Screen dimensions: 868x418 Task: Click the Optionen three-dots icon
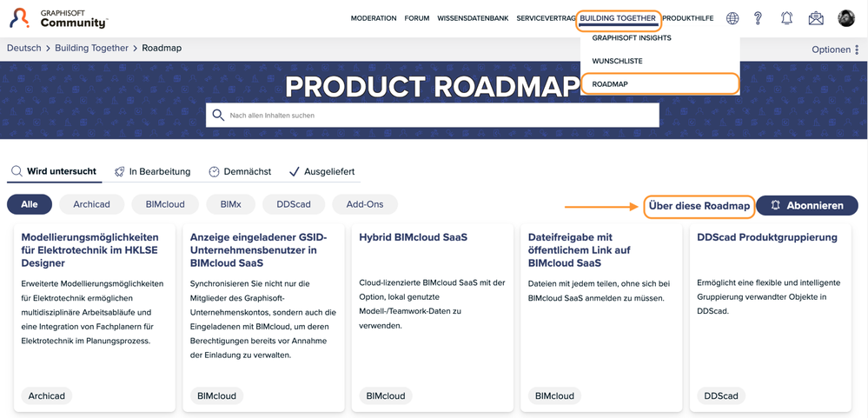tap(857, 50)
